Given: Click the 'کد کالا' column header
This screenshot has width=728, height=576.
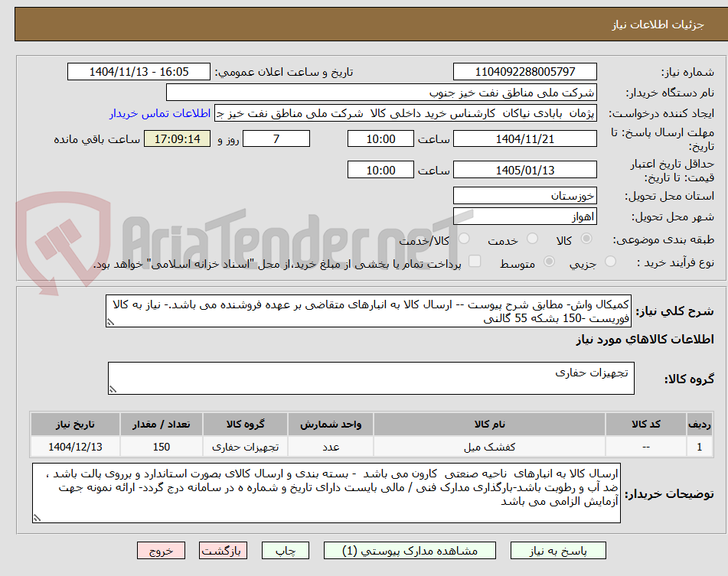Looking at the screenshot, I should pos(646,425).
